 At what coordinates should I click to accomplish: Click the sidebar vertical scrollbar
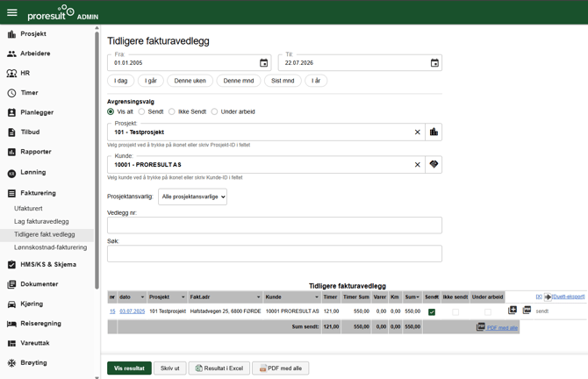(x=97, y=160)
